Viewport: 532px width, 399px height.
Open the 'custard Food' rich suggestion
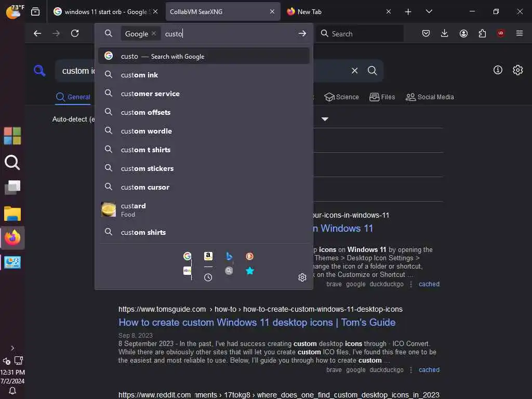tap(204, 210)
